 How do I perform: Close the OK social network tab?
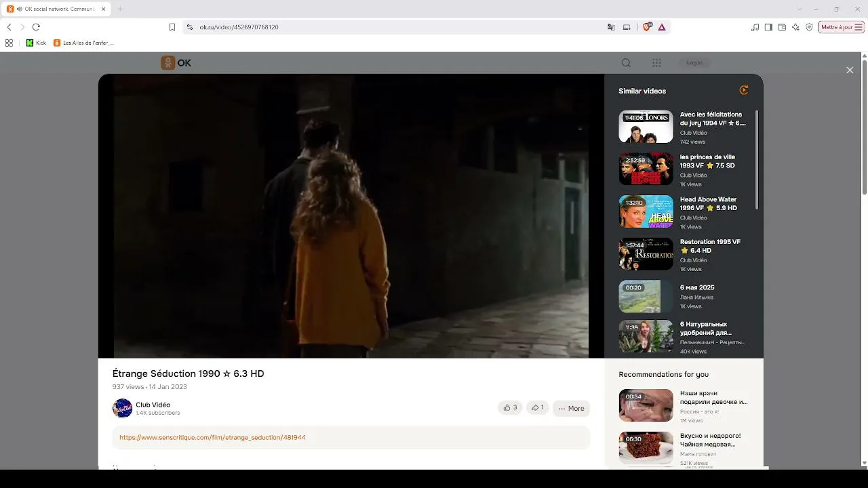pyautogui.click(x=103, y=9)
